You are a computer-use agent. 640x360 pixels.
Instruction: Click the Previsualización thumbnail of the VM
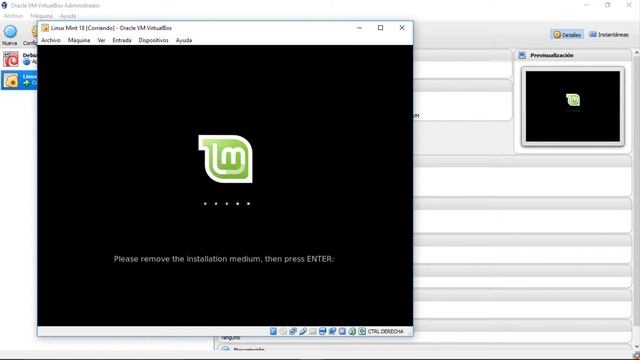click(573, 107)
